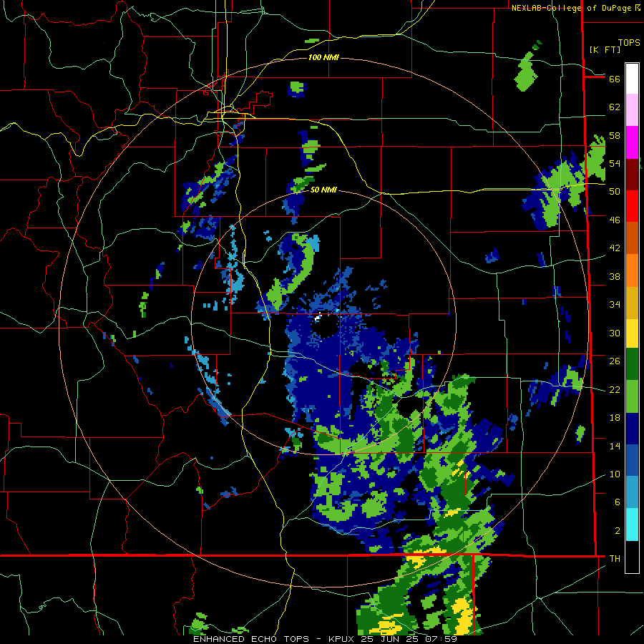This screenshot has width=644, height=644.
Task: Select the orange swatch between 38 and 42
Action: (632, 270)
